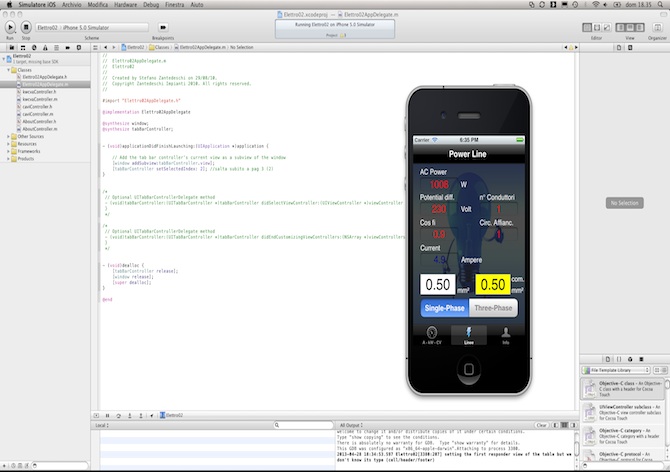This screenshot has width=670, height=472.
Task: Expand the Products folder
Action: 8,158
